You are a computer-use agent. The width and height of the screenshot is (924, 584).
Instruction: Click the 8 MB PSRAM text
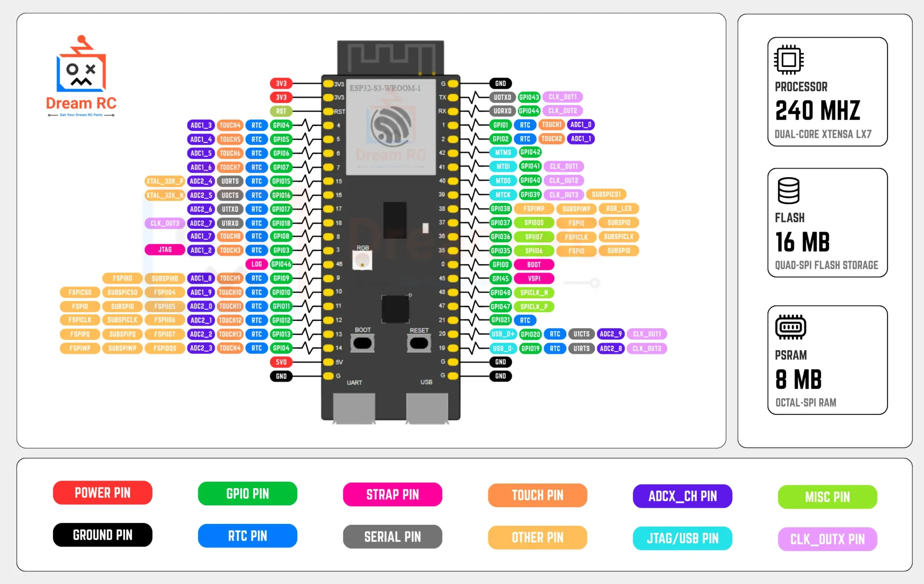(x=798, y=380)
